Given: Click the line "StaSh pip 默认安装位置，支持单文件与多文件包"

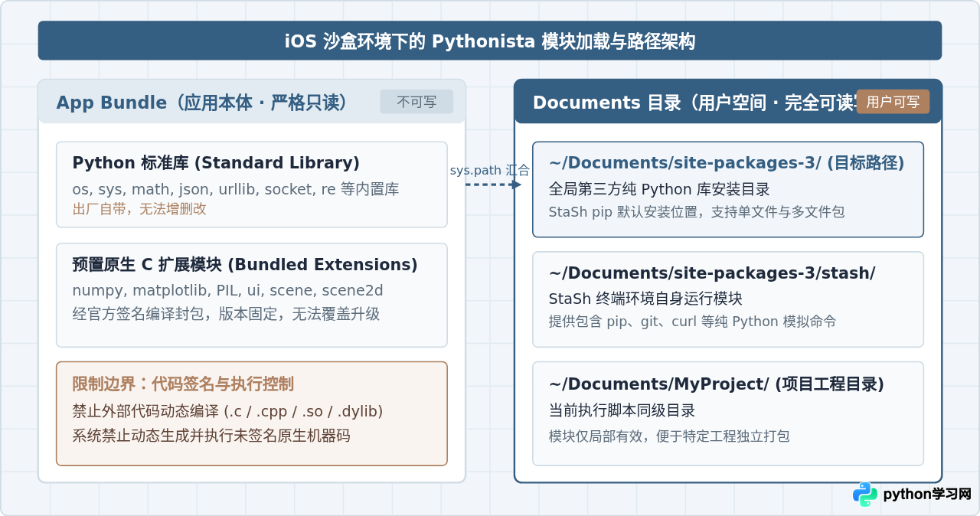Looking at the screenshot, I should pos(697,212).
